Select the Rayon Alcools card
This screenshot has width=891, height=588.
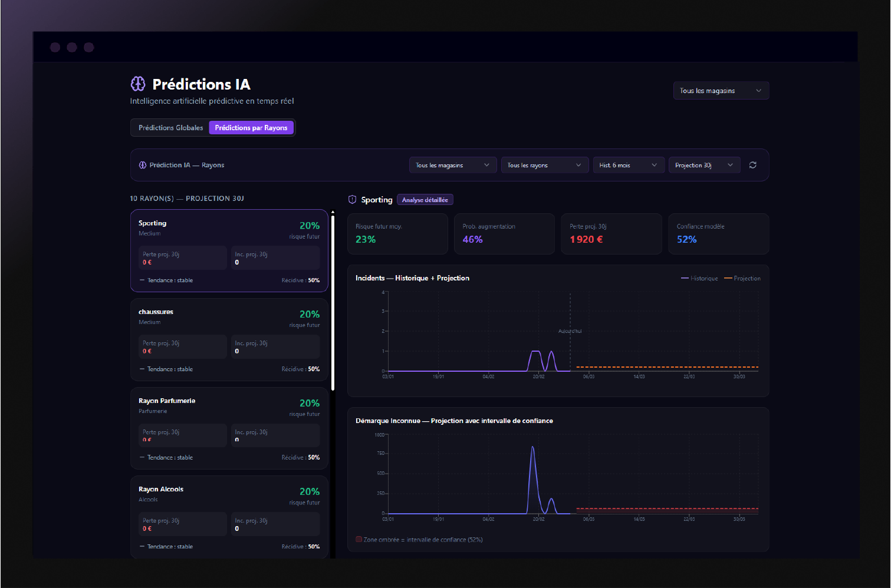tap(229, 516)
